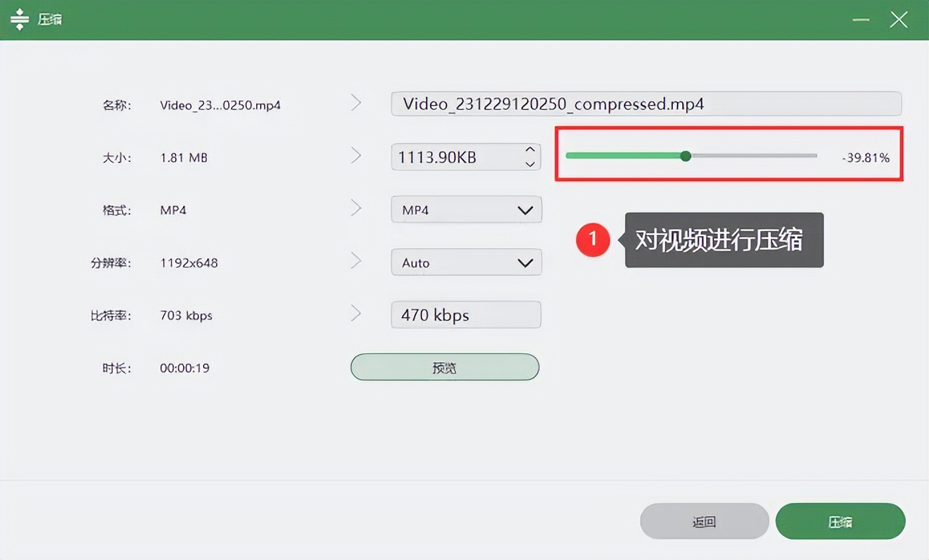The image size is (929, 560).
Task: Click the output filename field Video_231229120250_compressed.mp4
Action: coord(646,104)
